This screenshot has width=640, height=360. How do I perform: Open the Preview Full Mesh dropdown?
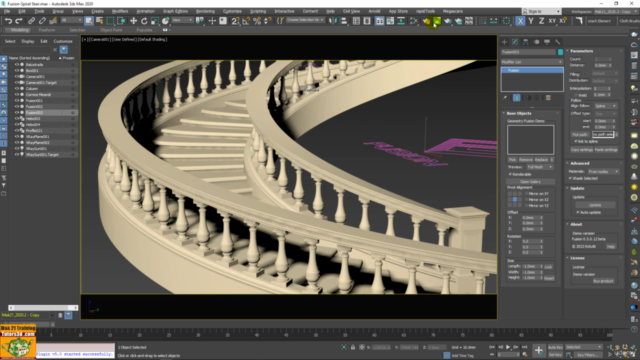pos(540,167)
